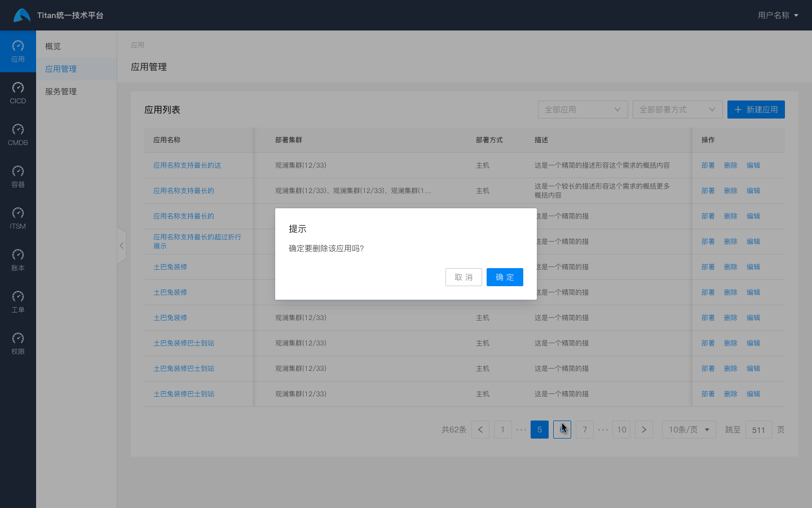This screenshot has width=812, height=508.
Task: Open the CMDB sidebar icon
Action: point(18,135)
